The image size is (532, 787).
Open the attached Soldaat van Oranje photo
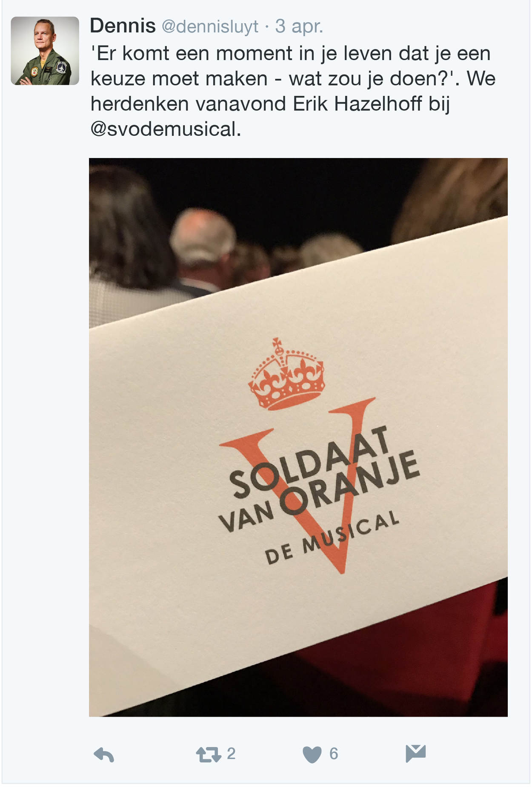[298, 437]
